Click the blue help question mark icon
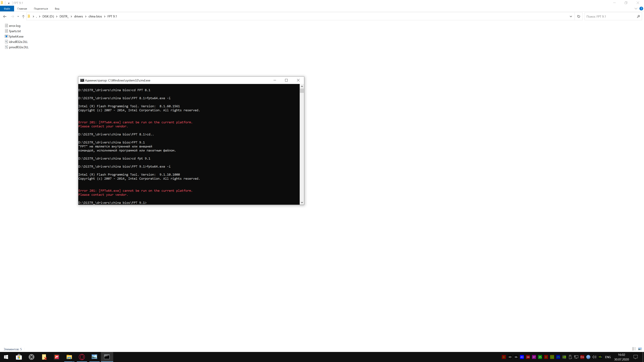The width and height of the screenshot is (644, 362). coord(641,9)
